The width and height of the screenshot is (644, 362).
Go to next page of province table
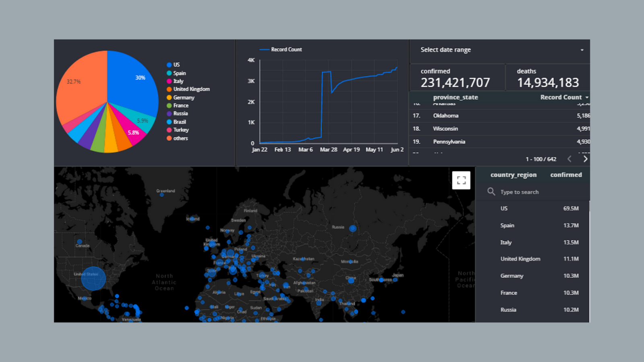585,159
